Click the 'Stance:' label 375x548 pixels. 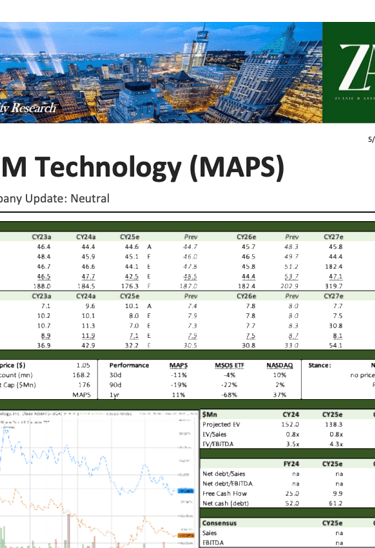[x=319, y=365]
